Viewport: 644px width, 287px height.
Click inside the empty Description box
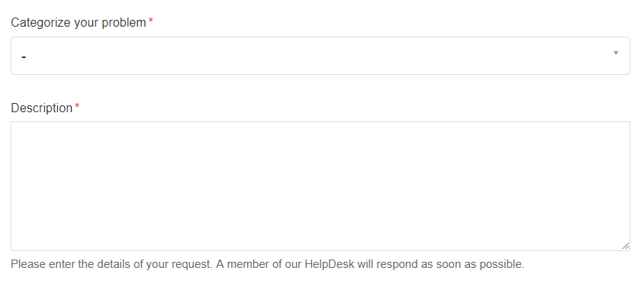[320, 186]
